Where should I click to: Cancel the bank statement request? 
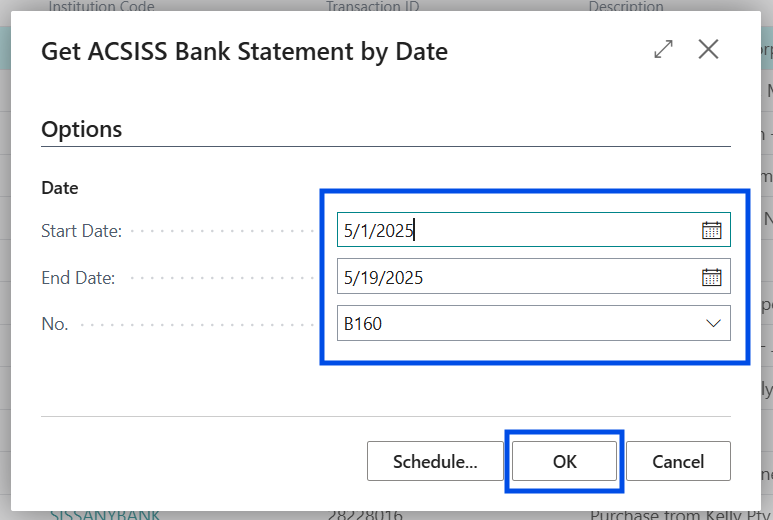tap(678, 461)
